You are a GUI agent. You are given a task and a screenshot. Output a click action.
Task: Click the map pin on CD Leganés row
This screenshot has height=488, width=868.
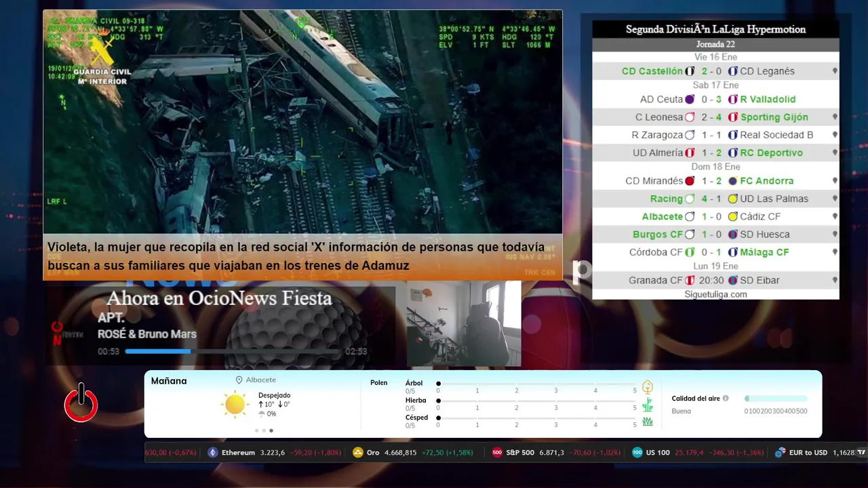tap(835, 71)
